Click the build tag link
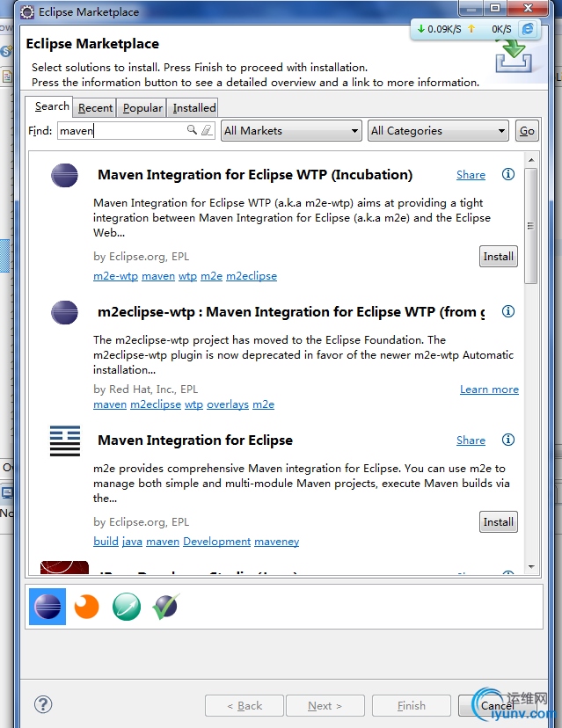The width and height of the screenshot is (562, 728). click(x=106, y=542)
